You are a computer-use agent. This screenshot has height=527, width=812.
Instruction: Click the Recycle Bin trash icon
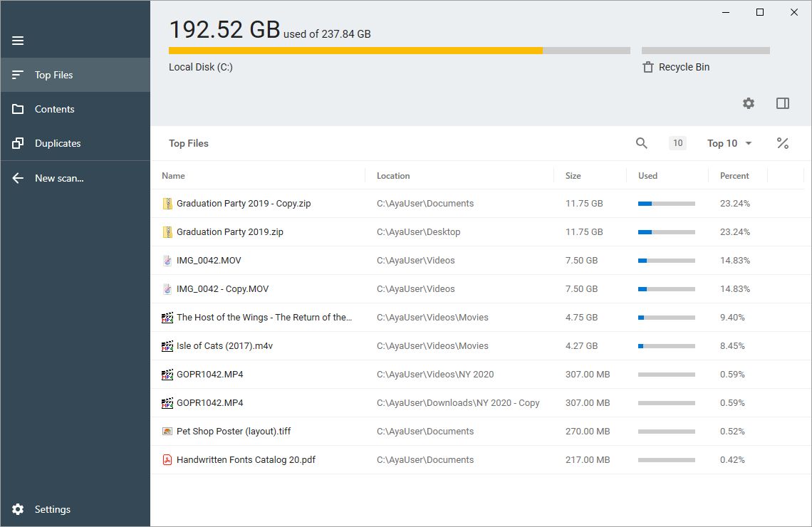(x=648, y=66)
